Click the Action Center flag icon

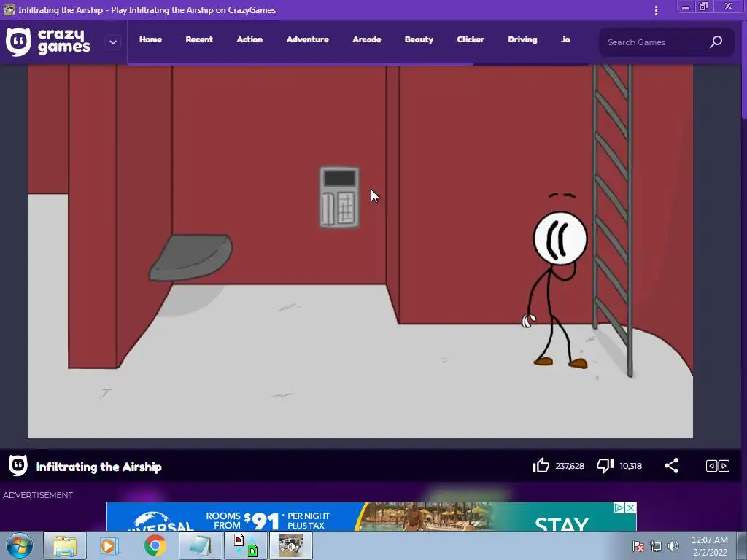(x=638, y=546)
